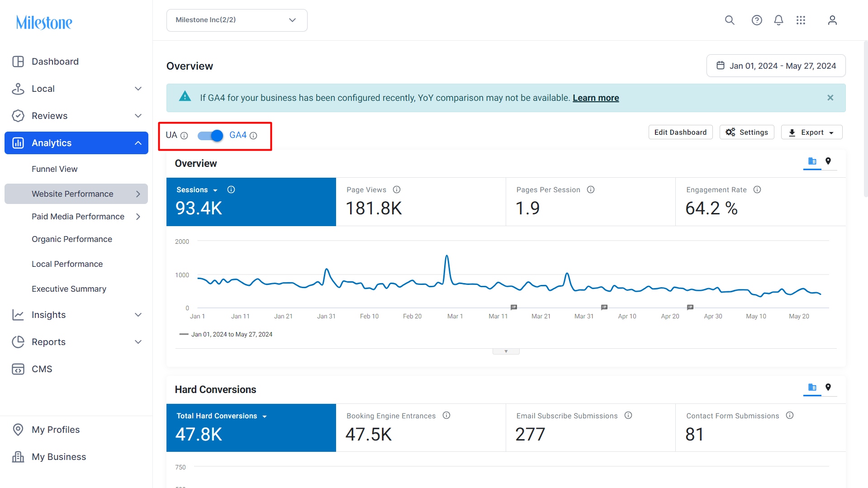Select building view in Hard Conversions panel
The image size is (868, 488).
[812, 387]
